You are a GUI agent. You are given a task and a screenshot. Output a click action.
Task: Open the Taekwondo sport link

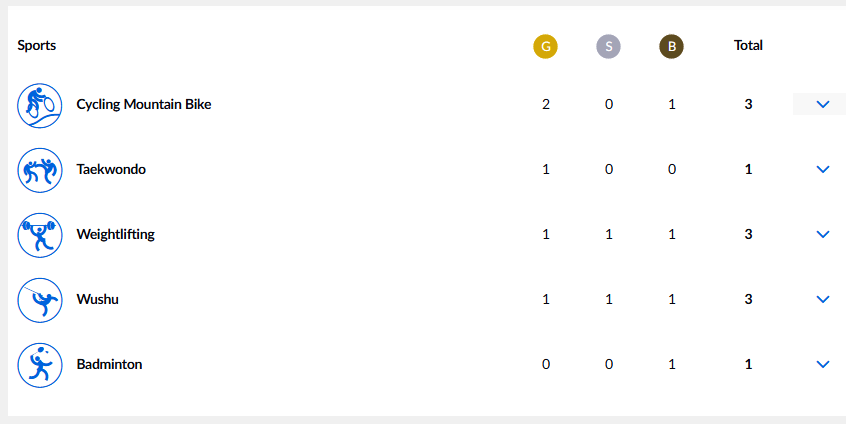pyautogui.click(x=111, y=169)
